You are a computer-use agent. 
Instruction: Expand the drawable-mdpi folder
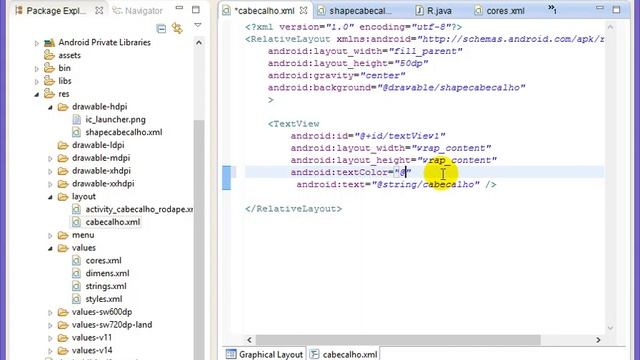(50, 158)
